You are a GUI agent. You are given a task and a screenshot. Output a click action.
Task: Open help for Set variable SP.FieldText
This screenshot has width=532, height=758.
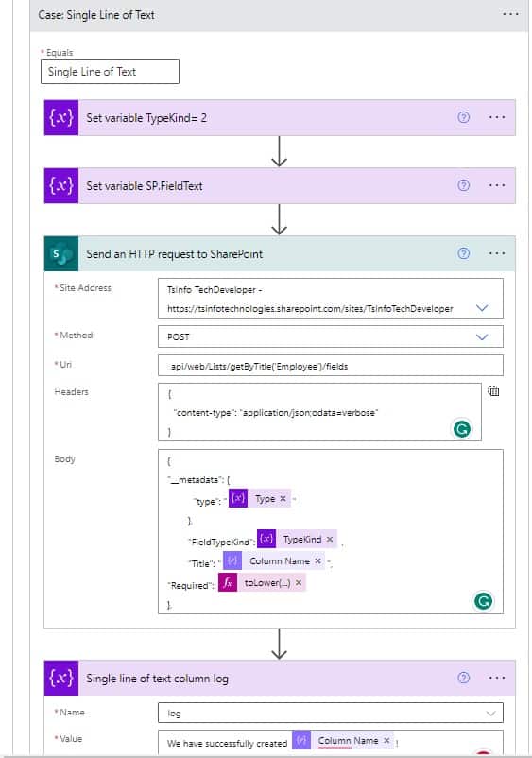coord(463,185)
